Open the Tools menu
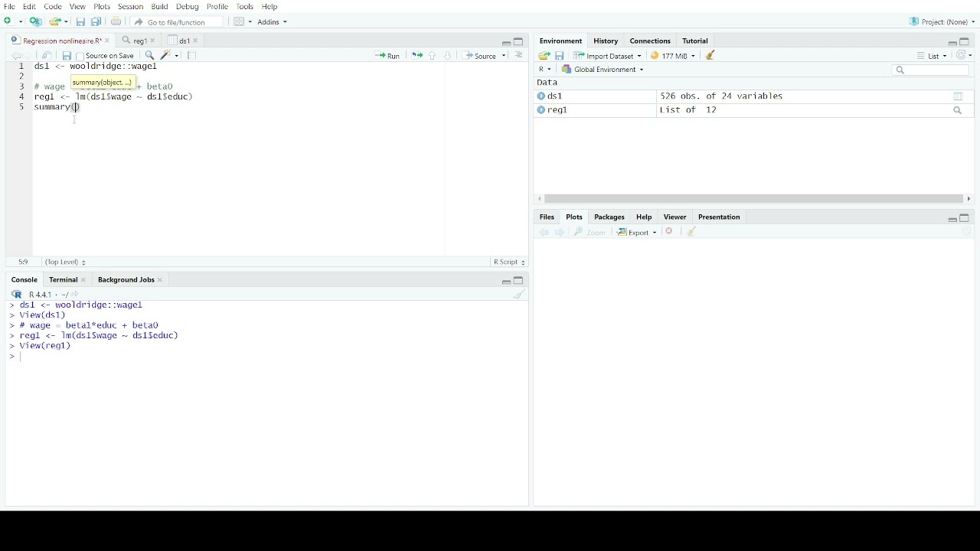 246,7
